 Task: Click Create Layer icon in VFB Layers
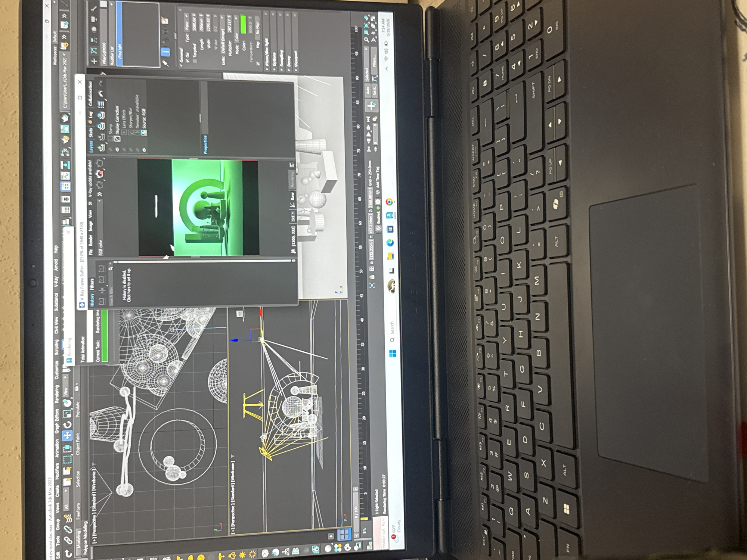coord(102,148)
